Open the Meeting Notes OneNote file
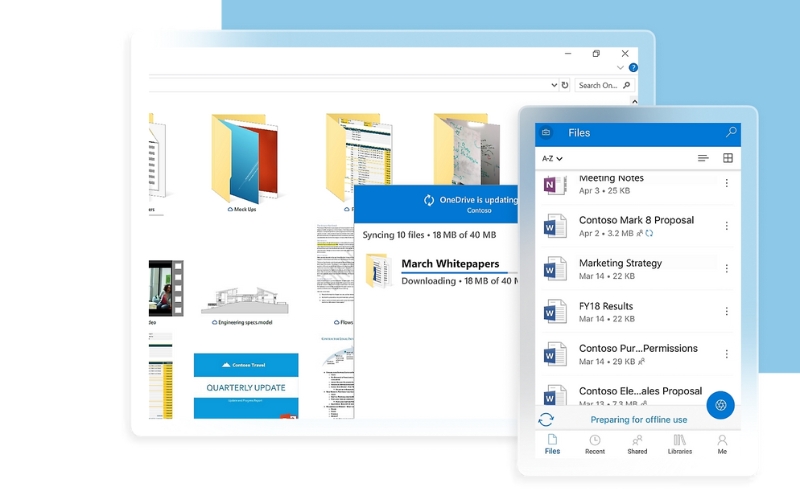The image size is (800, 490). click(555, 184)
